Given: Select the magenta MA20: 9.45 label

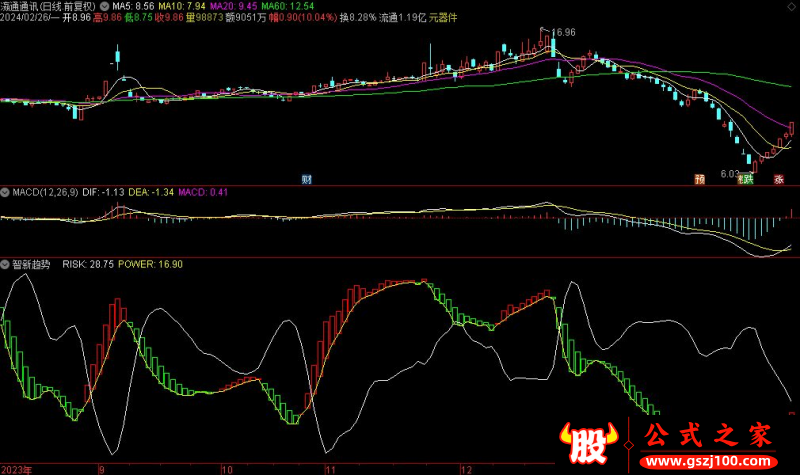Looking at the screenshot, I should [233, 6].
